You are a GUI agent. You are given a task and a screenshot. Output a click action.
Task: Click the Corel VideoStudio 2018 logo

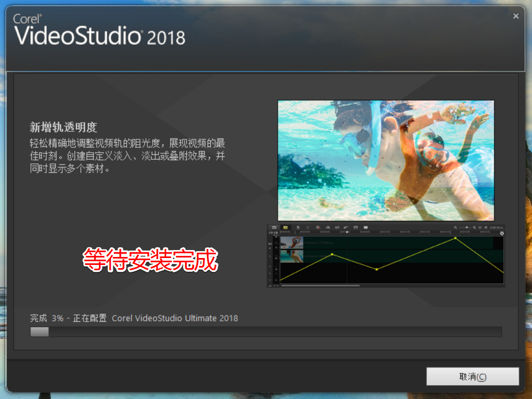(99, 30)
